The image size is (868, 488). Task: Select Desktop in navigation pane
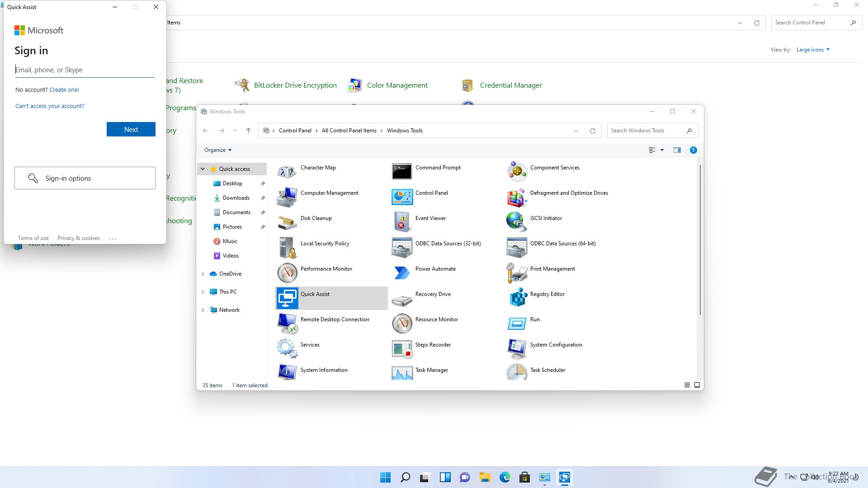pos(232,183)
